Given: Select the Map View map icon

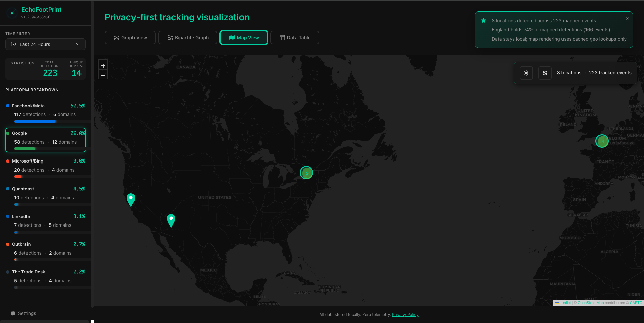Looking at the screenshot, I should coord(232,38).
